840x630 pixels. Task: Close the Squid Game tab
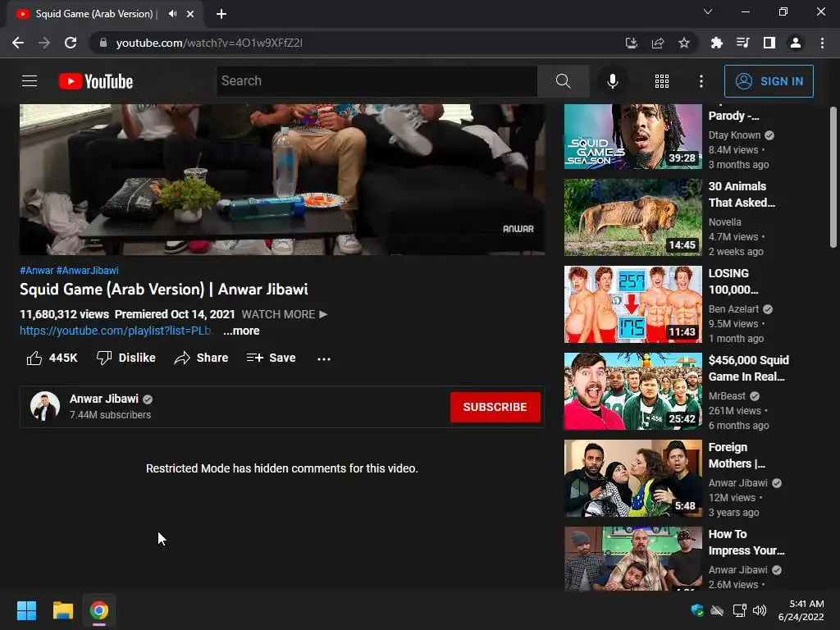point(190,14)
